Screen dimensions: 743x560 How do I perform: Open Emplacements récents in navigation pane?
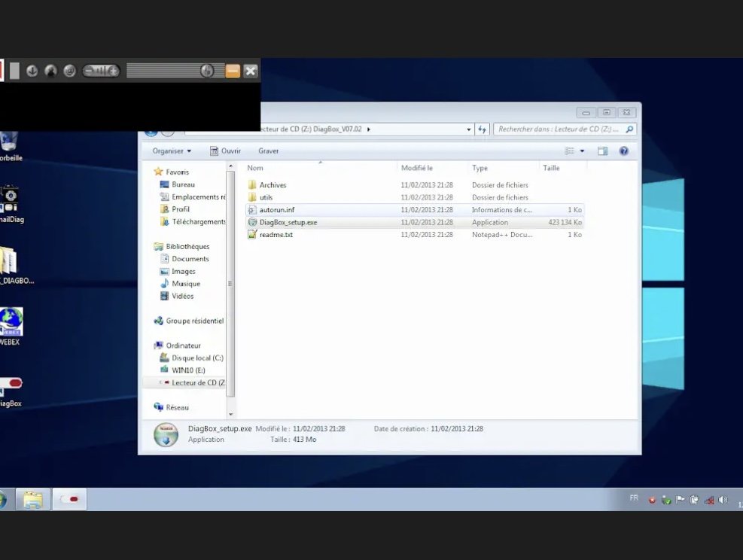193,196
